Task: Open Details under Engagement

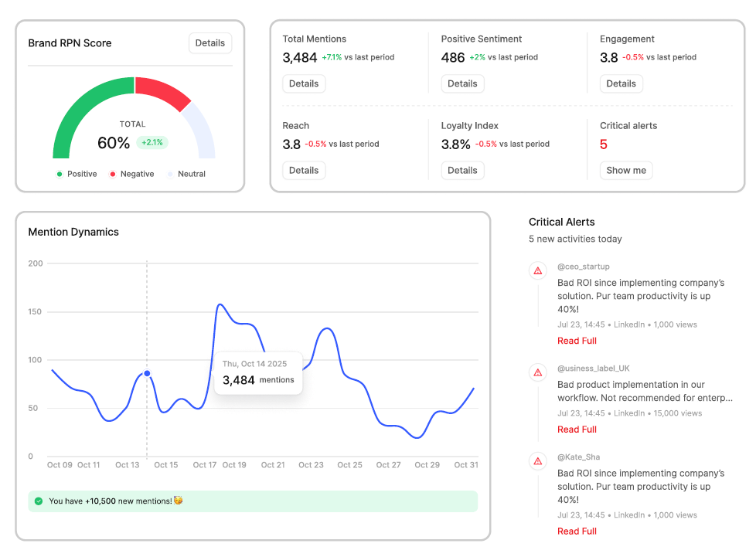Action: (x=621, y=83)
